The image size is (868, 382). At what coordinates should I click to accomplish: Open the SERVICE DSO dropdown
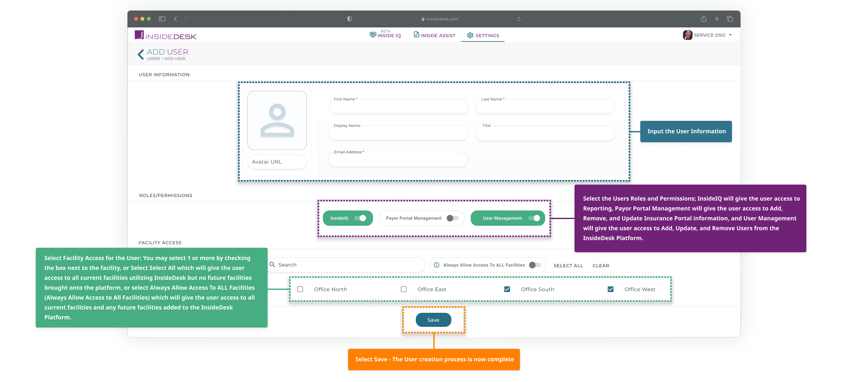pyautogui.click(x=730, y=35)
